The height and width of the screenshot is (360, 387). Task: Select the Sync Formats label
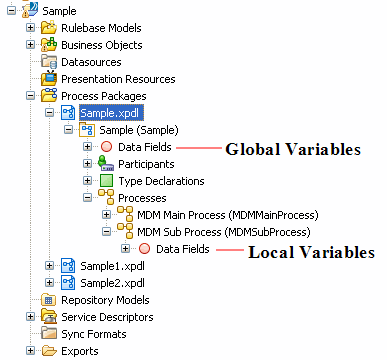94,334
